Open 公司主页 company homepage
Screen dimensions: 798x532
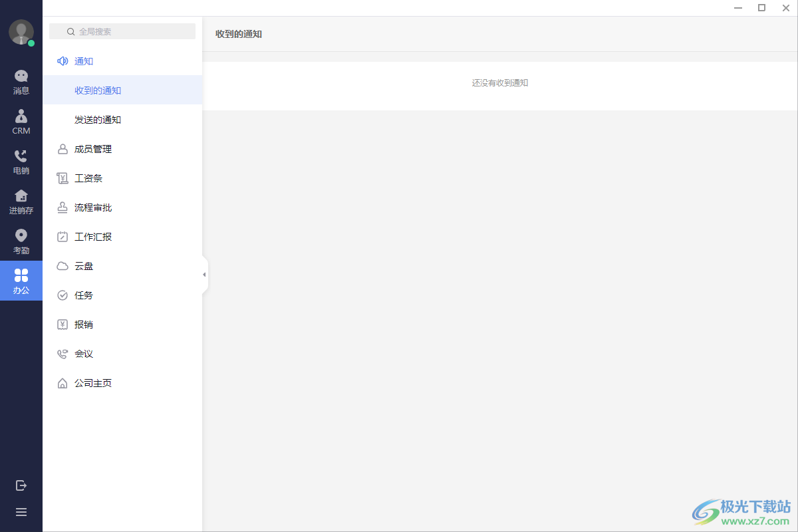coord(122,383)
